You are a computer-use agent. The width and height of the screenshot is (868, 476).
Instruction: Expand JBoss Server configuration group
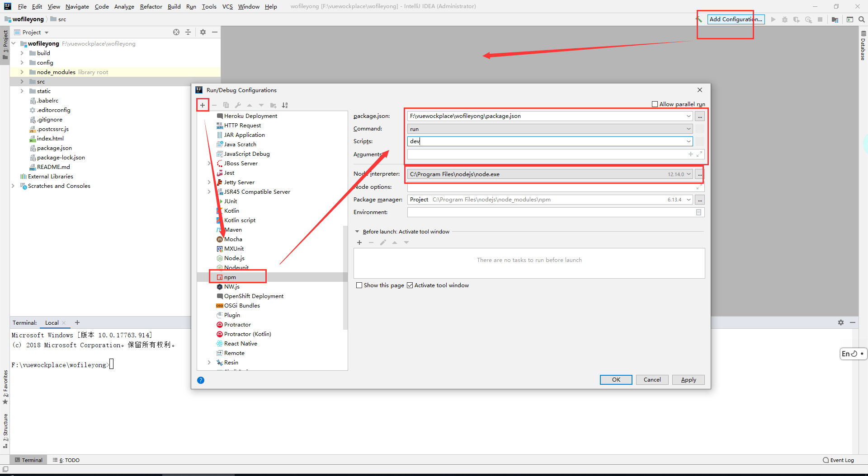point(209,163)
